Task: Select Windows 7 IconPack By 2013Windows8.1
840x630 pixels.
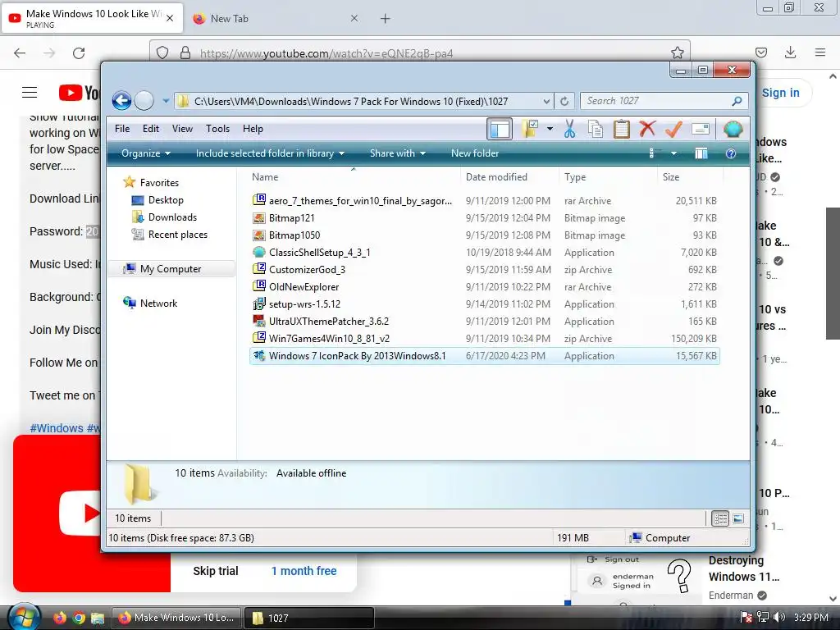Action: [x=484, y=356]
